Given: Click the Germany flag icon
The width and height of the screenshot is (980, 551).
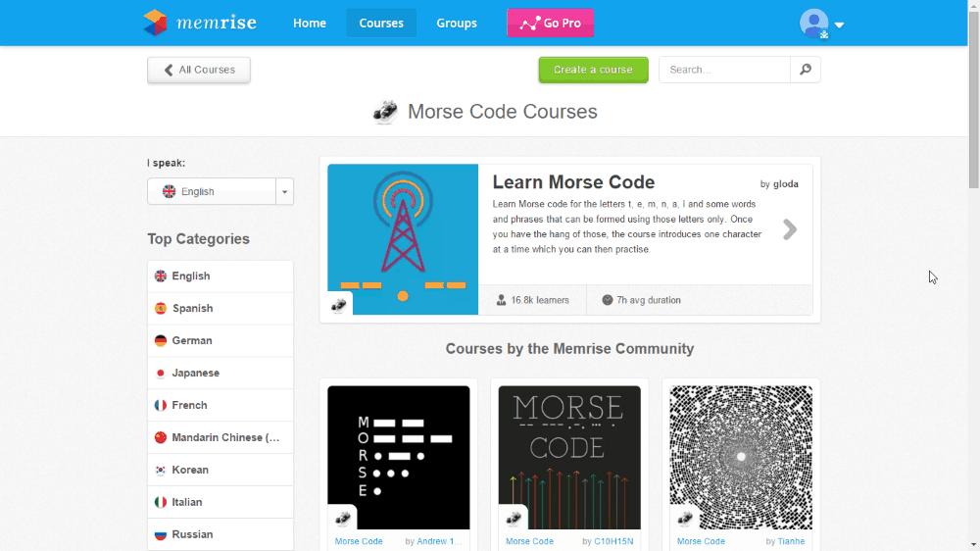Looking at the screenshot, I should pyautogui.click(x=161, y=341).
